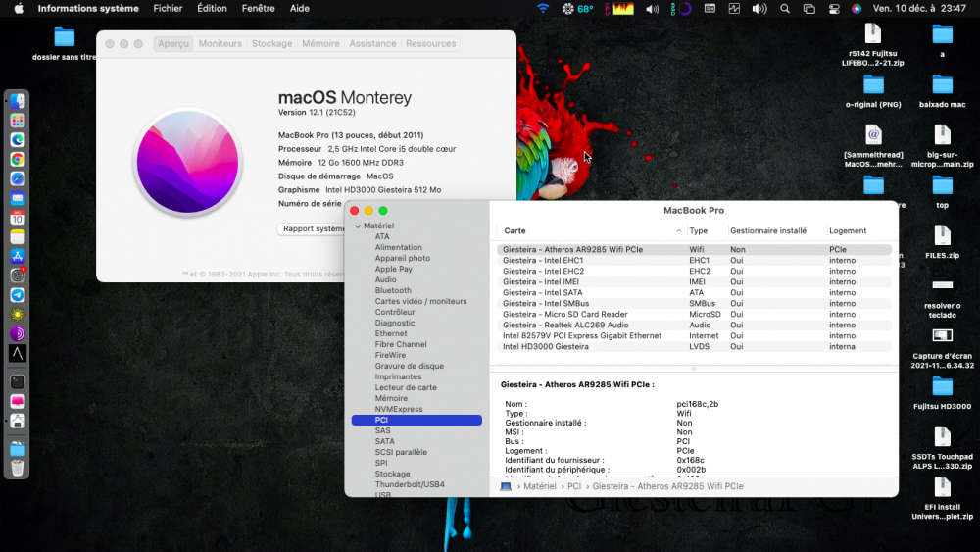The height and width of the screenshot is (552, 980).
Task: Switch to the Stockage tab
Action: [x=271, y=44]
